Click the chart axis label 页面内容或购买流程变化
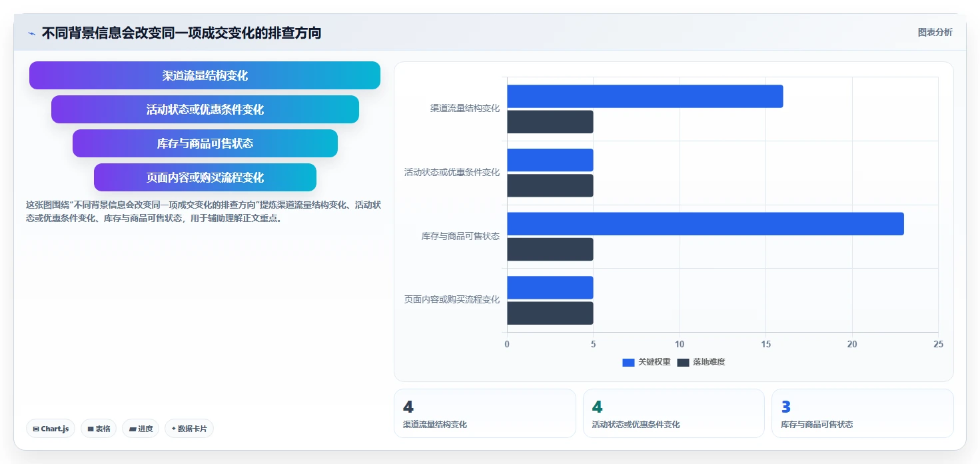Screen dimensions: 980x464 click(x=452, y=299)
